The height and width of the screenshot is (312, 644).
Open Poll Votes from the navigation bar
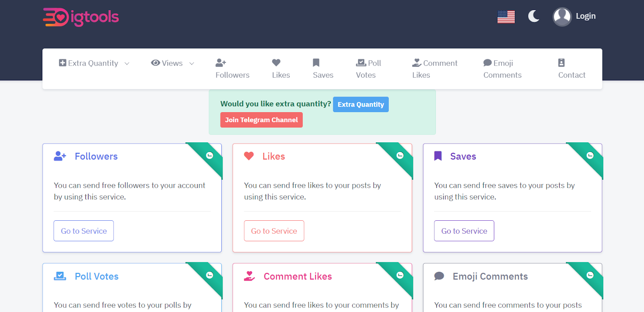368,69
